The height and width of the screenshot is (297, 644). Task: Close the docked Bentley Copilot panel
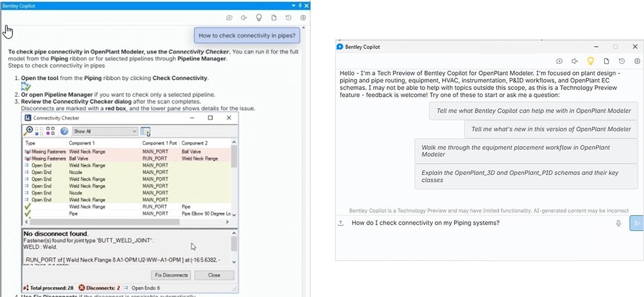[306, 5]
